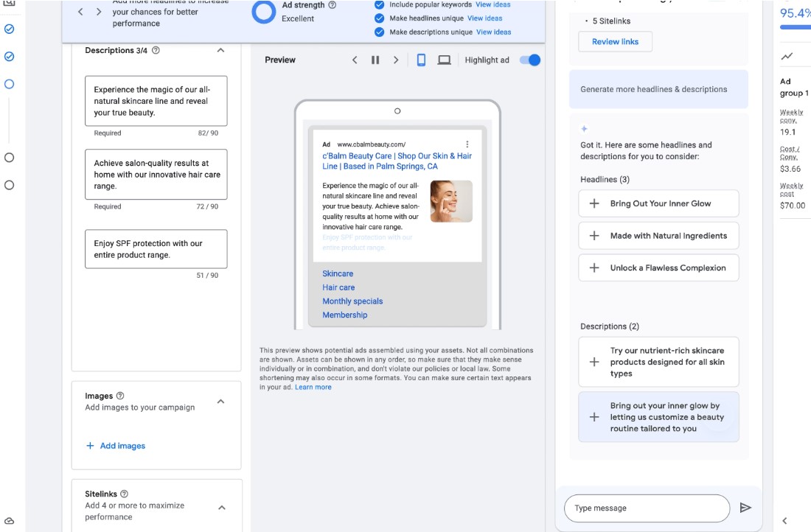Screen dimensions: 811x532
Task: Add the headline 'Made with Natural Ingredients'
Action: [658, 236]
